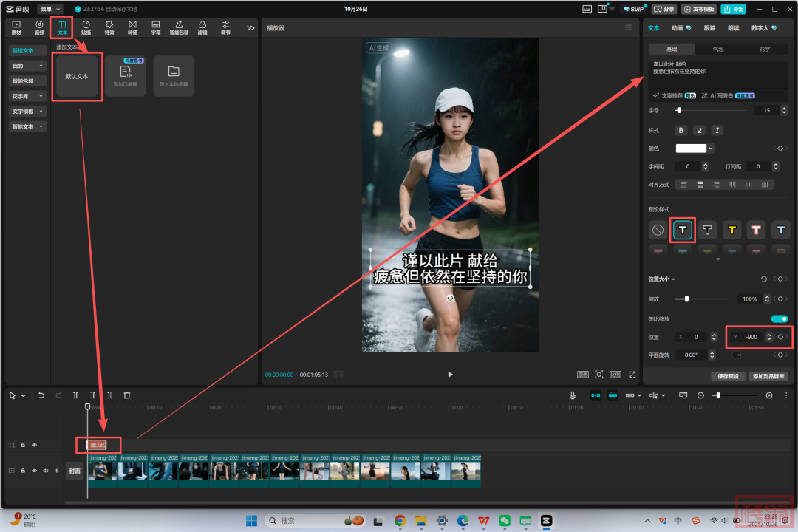Expand the 花字库 category in sidebar
The width and height of the screenshot is (798, 532).
coord(27,96)
